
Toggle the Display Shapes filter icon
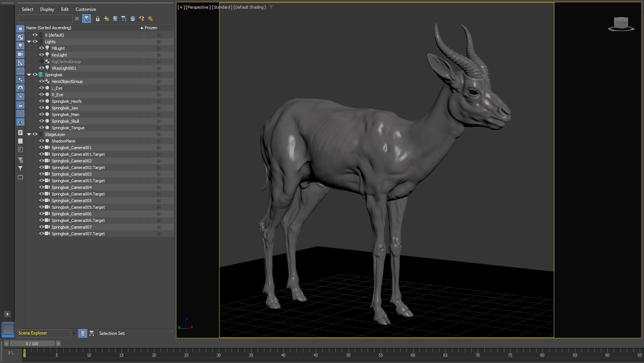point(20,37)
